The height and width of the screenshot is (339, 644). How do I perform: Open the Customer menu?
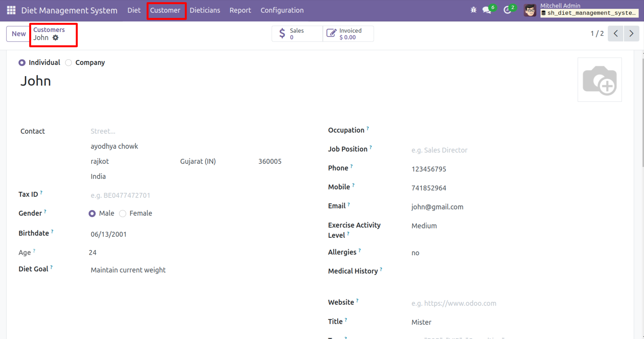[x=165, y=10]
